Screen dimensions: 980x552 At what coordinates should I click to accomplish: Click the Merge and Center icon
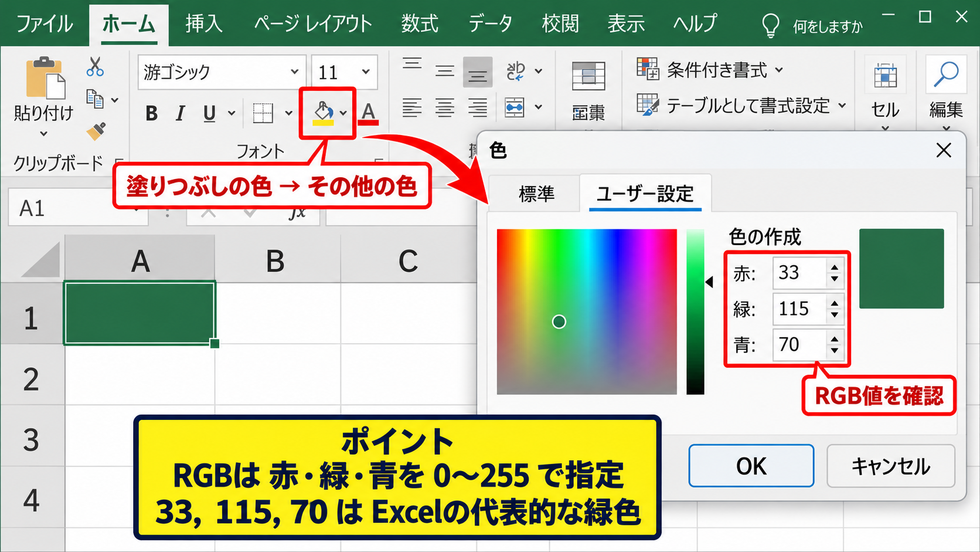tap(515, 108)
